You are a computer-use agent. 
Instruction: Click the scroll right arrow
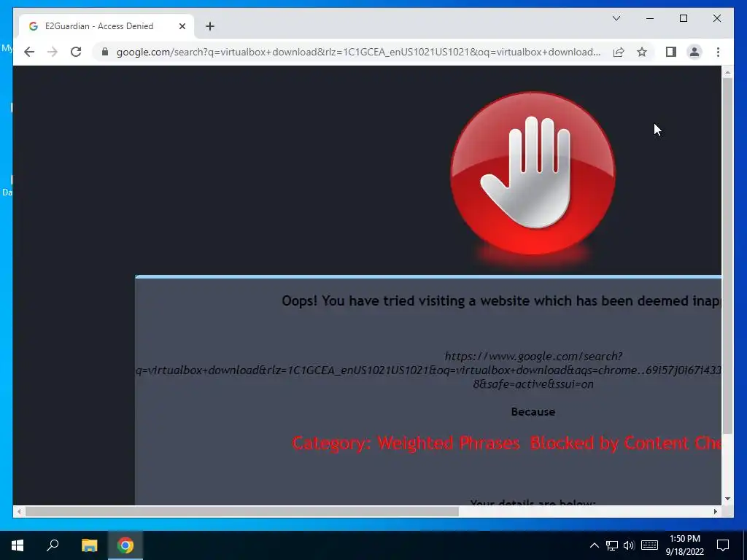[716, 511]
